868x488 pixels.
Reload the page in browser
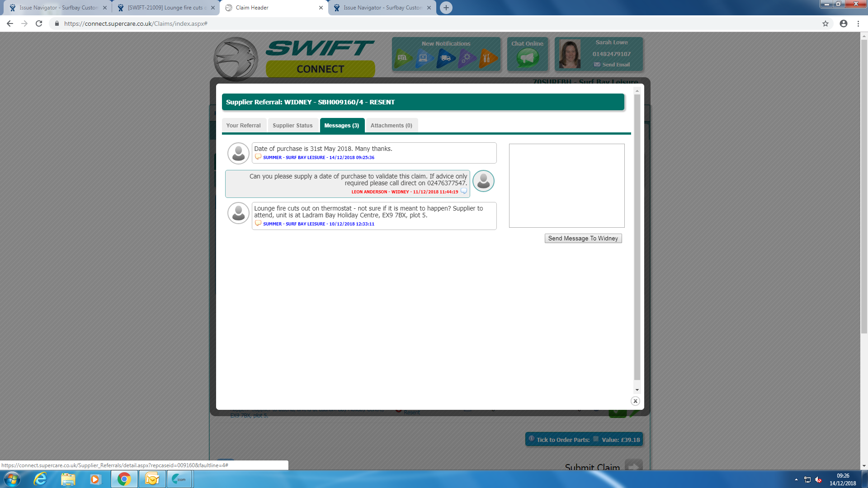(x=39, y=23)
